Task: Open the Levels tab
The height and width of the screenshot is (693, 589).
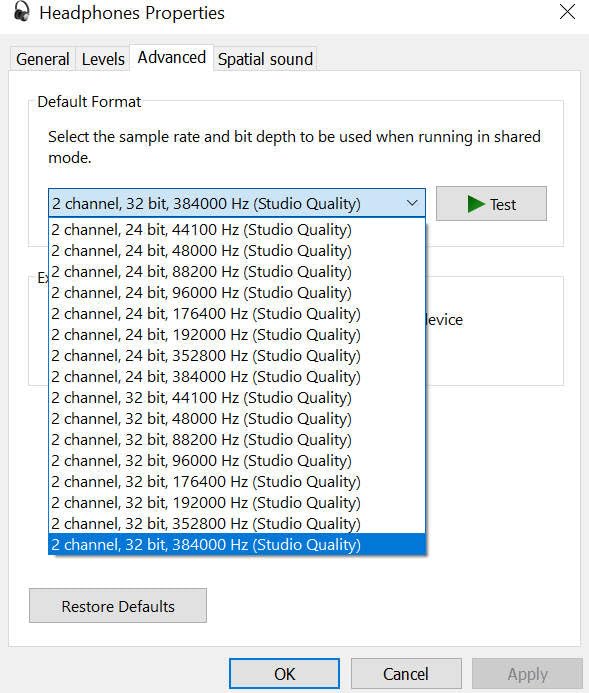Action: [103, 59]
